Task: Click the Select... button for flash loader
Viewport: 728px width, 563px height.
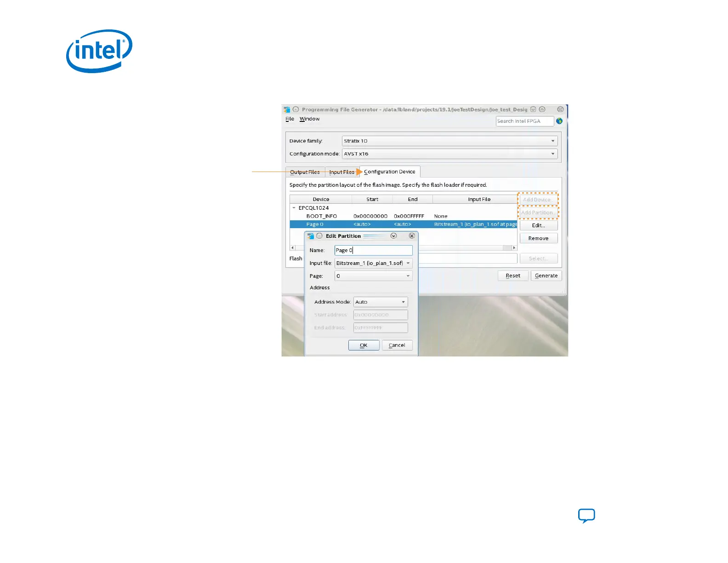Action: pos(539,259)
